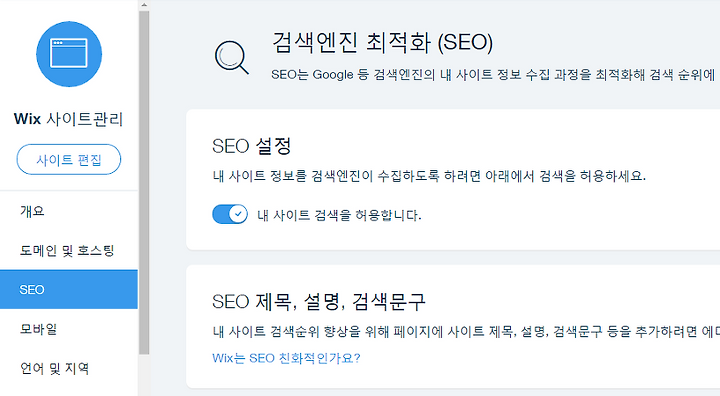Click the 'SEO 제목, 설명, 검색문구' heading

pyautogui.click(x=319, y=302)
